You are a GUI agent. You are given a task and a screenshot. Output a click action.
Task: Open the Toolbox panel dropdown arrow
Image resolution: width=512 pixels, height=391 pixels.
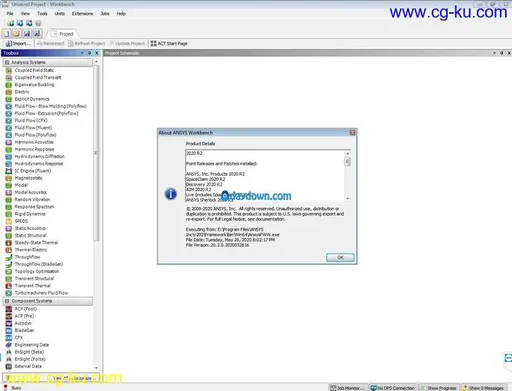[x=82, y=53]
